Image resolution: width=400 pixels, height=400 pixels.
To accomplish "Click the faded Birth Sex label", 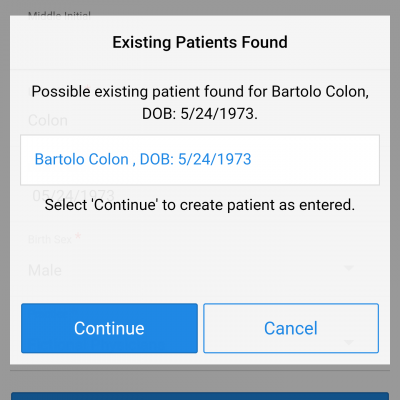I will point(50,239).
